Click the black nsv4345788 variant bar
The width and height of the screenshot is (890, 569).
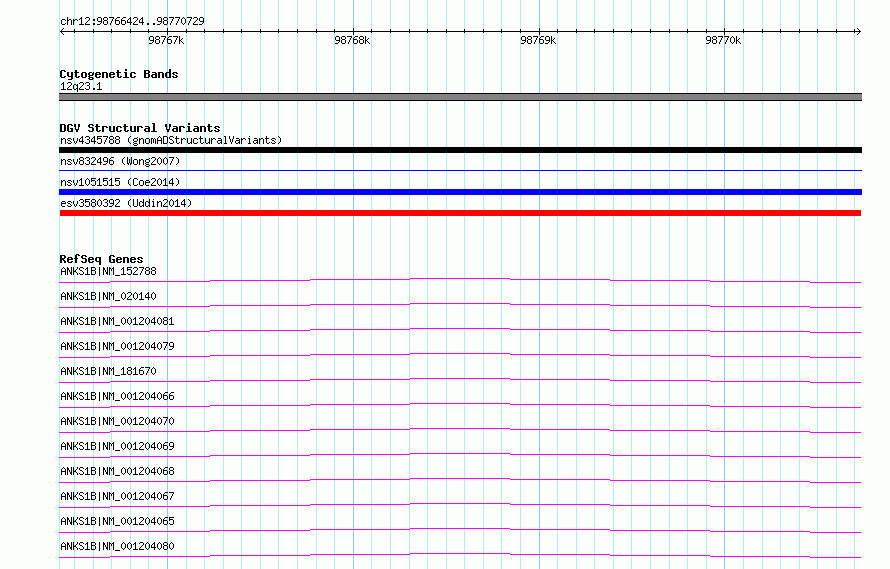click(x=460, y=150)
